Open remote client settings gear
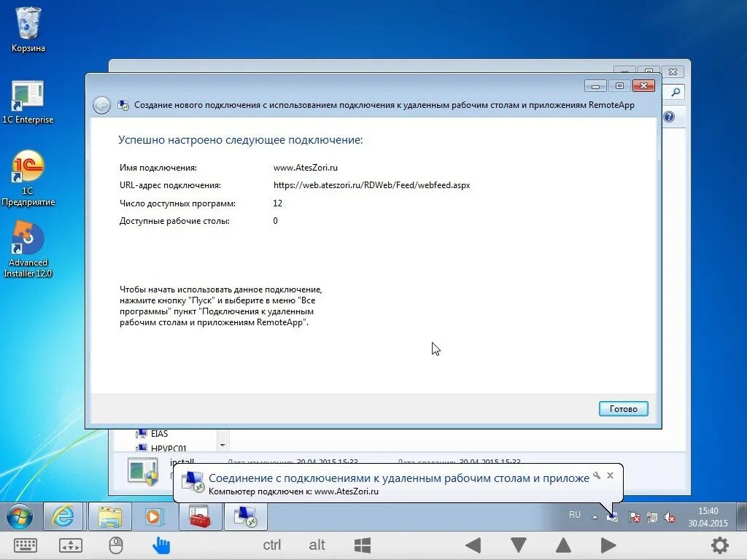The width and height of the screenshot is (747, 560). [720, 545]
